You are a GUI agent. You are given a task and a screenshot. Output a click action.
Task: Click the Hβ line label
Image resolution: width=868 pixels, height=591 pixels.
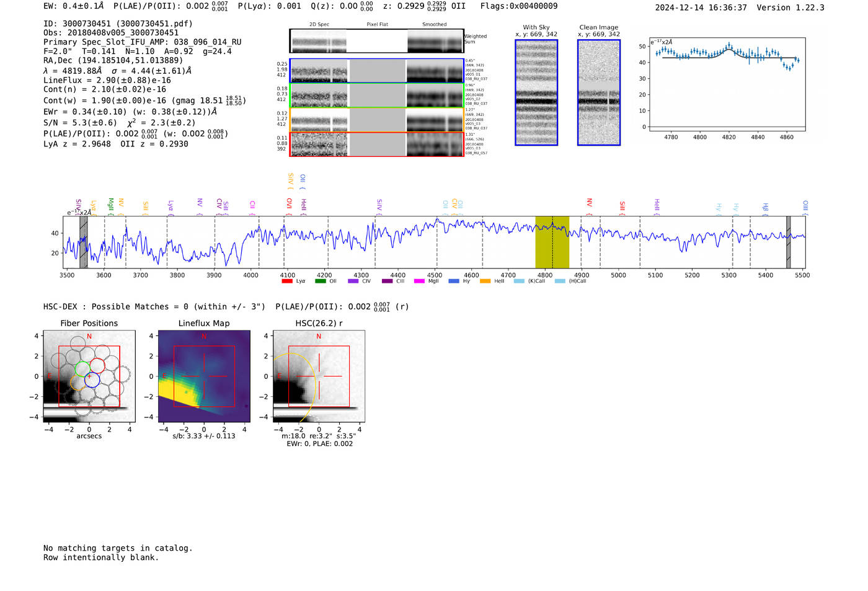tap(766, 207)
